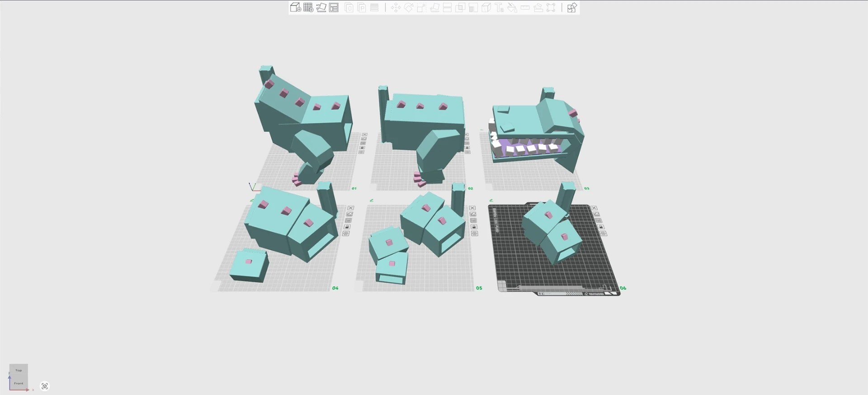The height and width of the screenshot is (395, 868).
Task: Arrange objects on plate 04
Action: coord(349,220)
